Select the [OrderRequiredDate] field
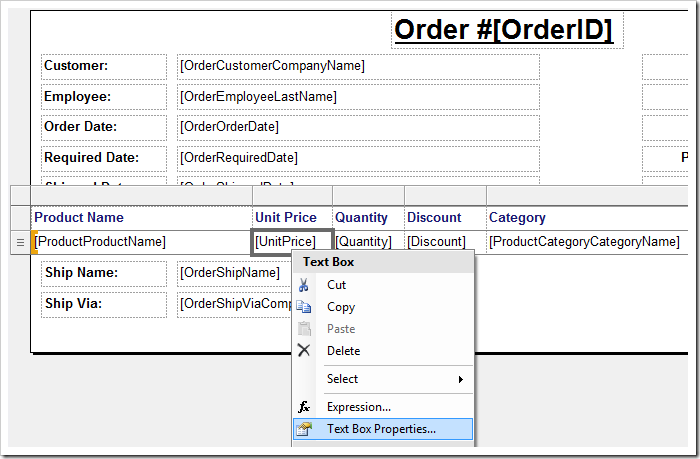700x459 pixels. [x=358, y=158]
